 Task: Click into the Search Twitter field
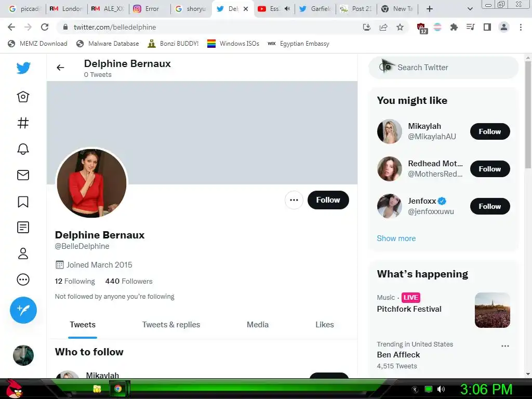444,68
